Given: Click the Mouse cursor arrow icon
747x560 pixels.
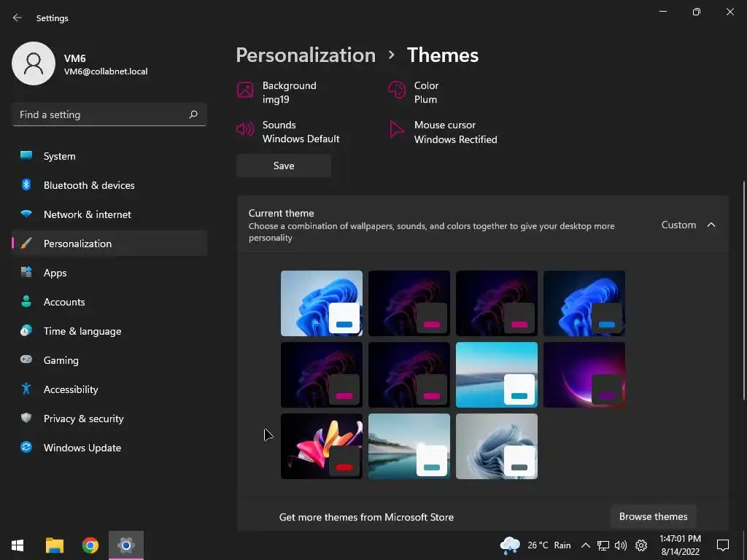Looking at the screenshot, I should tap(396, 129).
